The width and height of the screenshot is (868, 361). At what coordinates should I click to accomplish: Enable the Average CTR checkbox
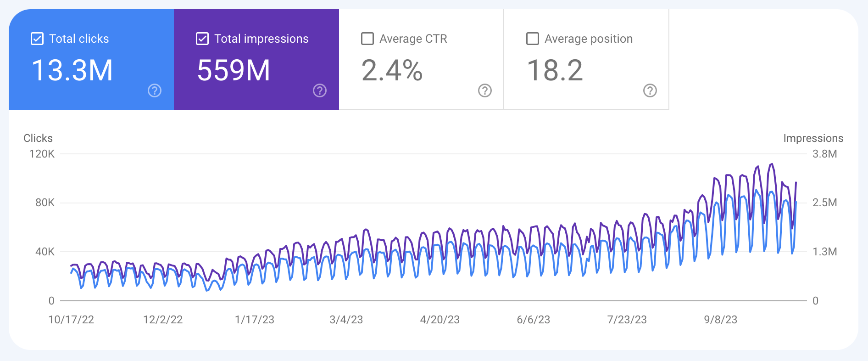pyautogui.click(x=367, y=39)
